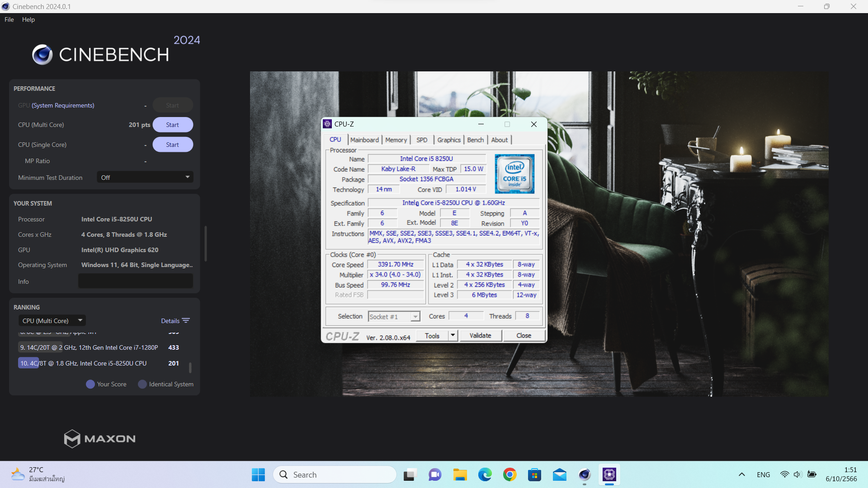Launch Google Chrome from taskbar

click(510, 474)
